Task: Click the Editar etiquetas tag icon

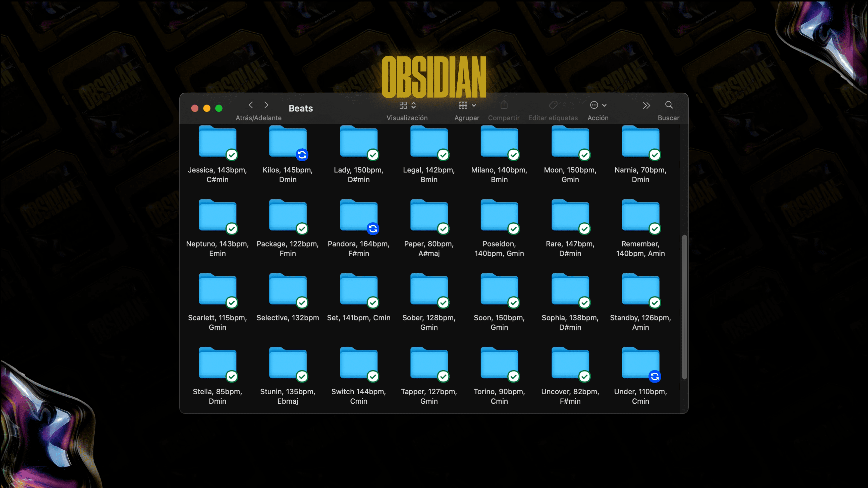Action: [x=553, y=105]
